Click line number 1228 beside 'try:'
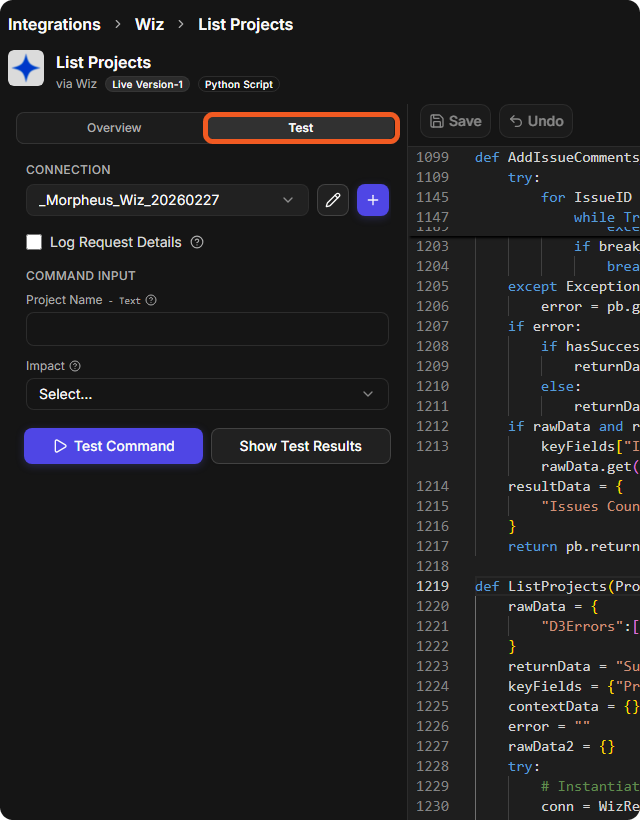The image size is (640, 820). pyautogui.click(x=432, y=766)
